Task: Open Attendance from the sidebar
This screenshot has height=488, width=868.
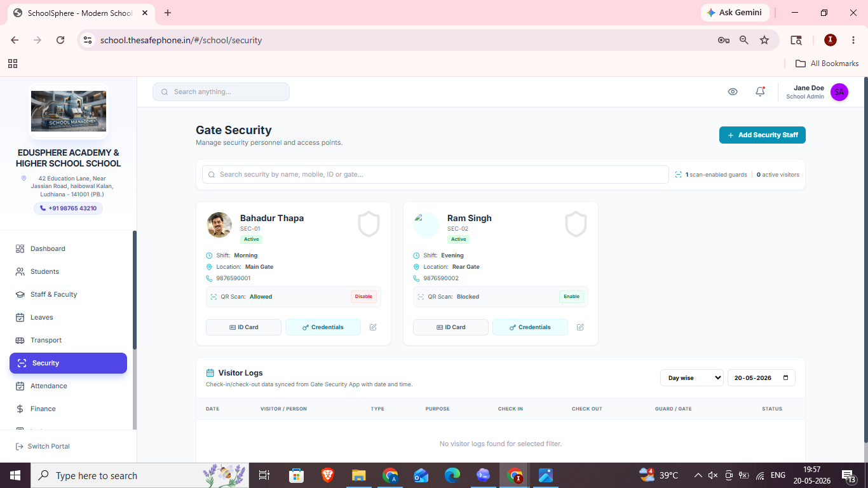Action: [68, 386]
